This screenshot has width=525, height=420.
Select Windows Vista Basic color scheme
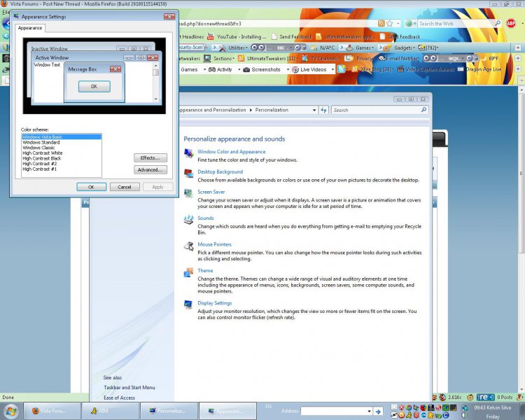[x=62, y=137]
